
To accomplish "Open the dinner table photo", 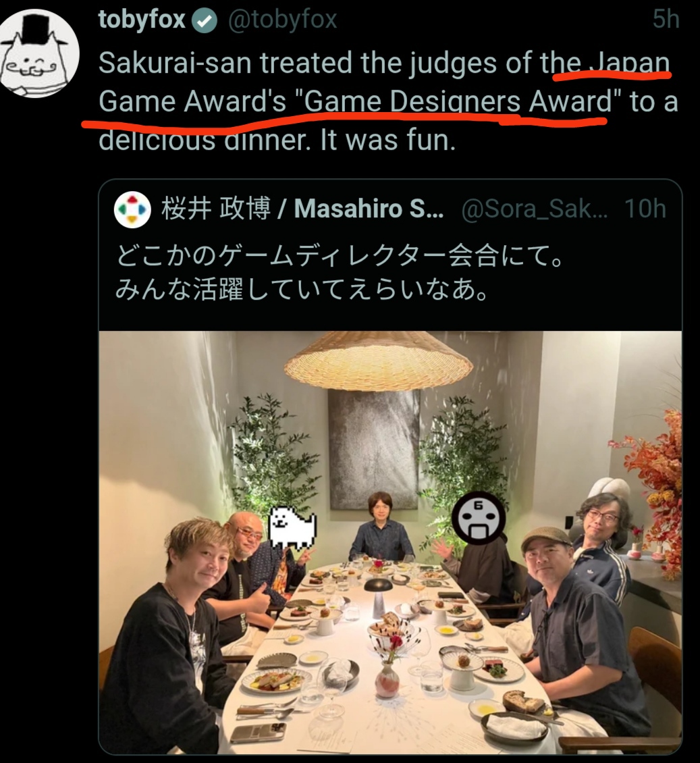I will coord(390,543).
